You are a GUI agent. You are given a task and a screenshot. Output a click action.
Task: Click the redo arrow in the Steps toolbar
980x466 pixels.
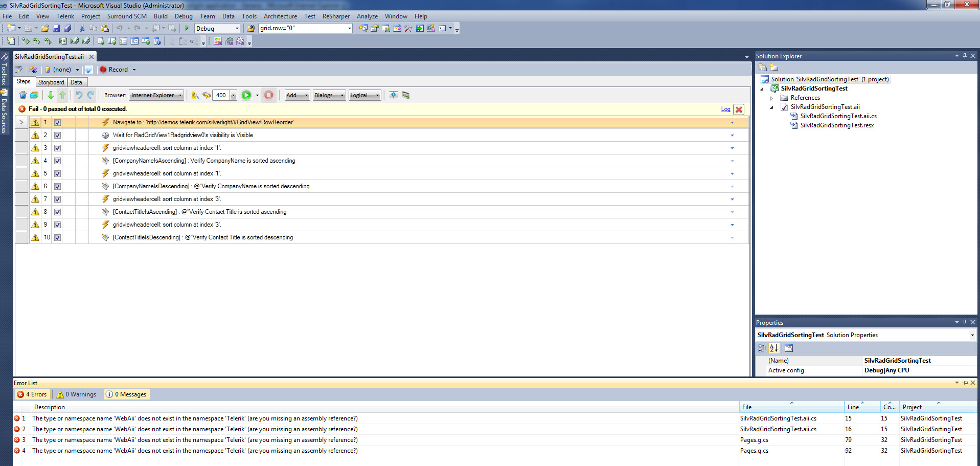[90, 95]
